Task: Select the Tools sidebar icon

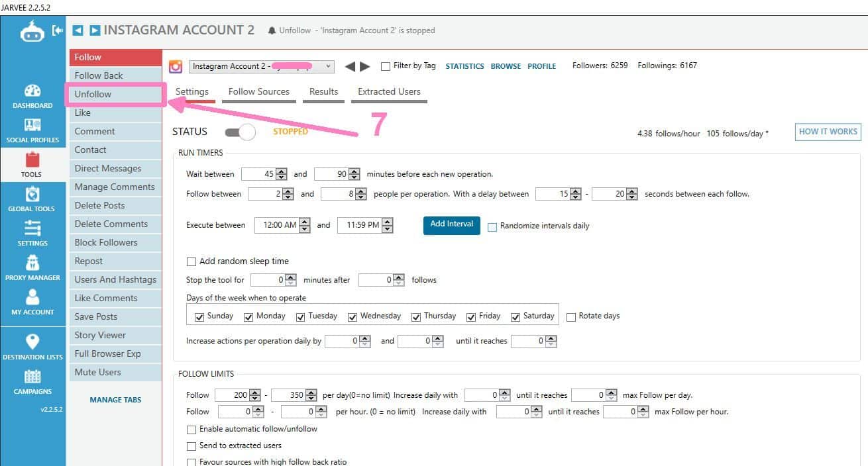Action: click(x=32, y=165)
